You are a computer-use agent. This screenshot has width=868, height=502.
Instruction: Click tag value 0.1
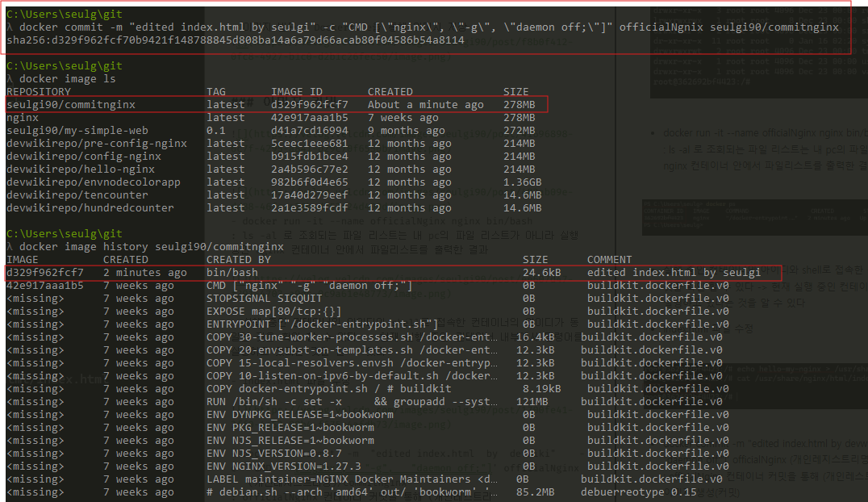216,130
